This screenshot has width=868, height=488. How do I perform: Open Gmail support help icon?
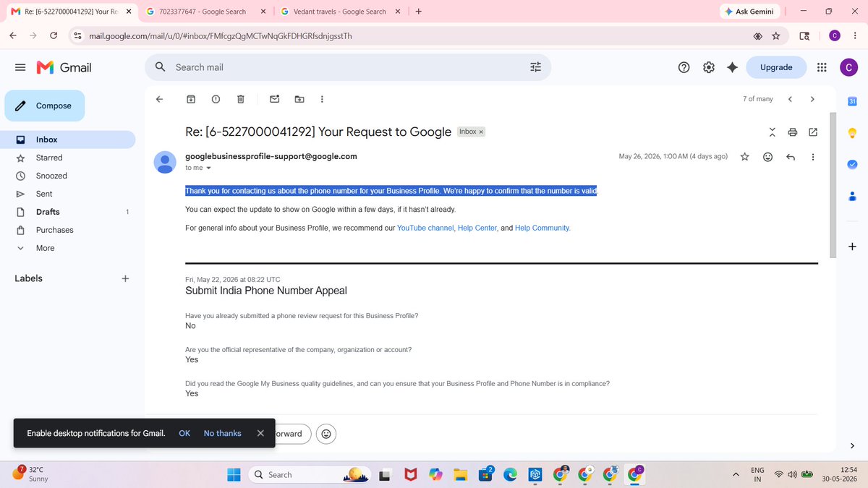click(x=684, y=67)
